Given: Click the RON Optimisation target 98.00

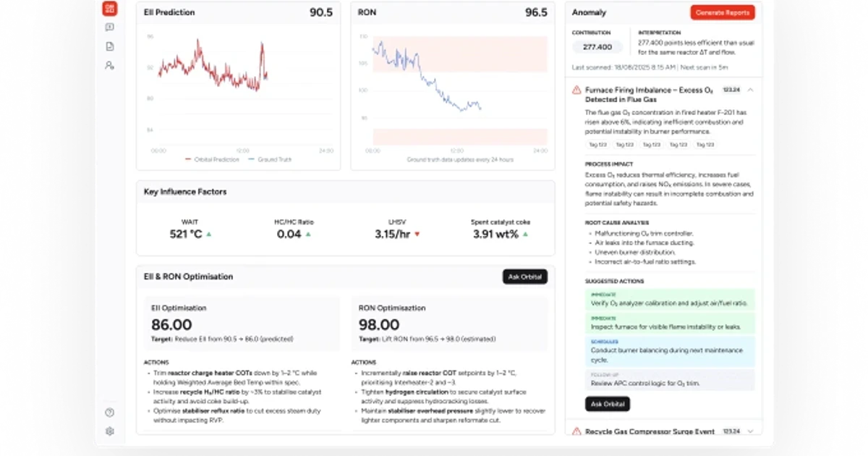Looking at the screenshot, I should [379, 325].
